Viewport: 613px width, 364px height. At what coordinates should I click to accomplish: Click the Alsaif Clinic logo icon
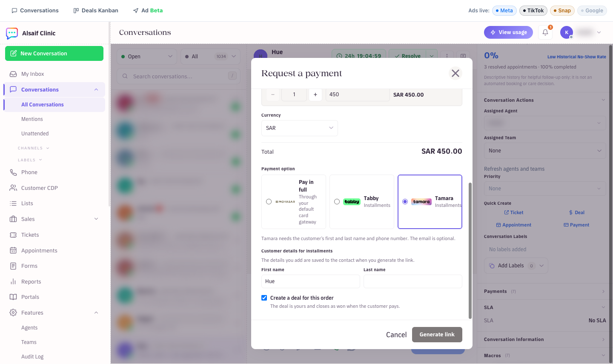tap(12, 33)
